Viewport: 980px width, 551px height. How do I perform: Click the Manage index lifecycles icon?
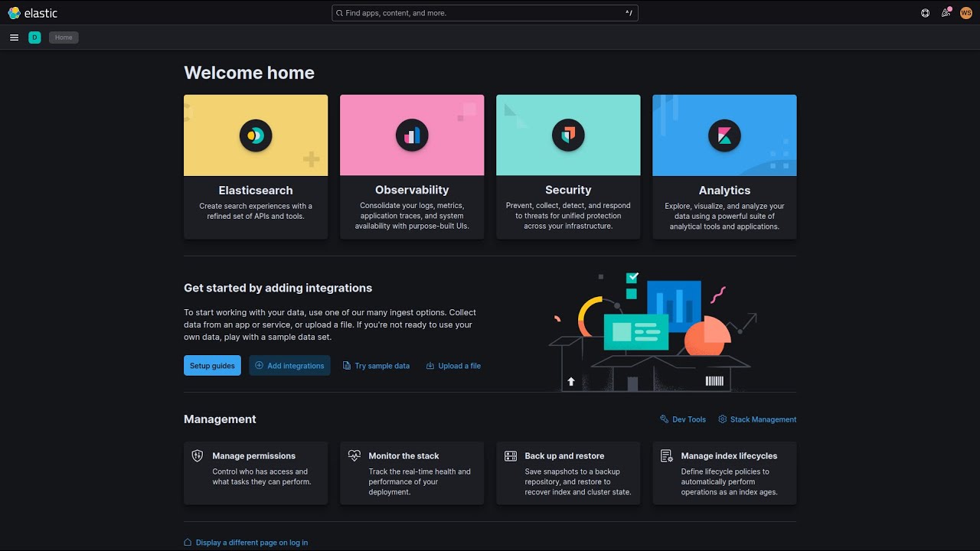[666, 455]
